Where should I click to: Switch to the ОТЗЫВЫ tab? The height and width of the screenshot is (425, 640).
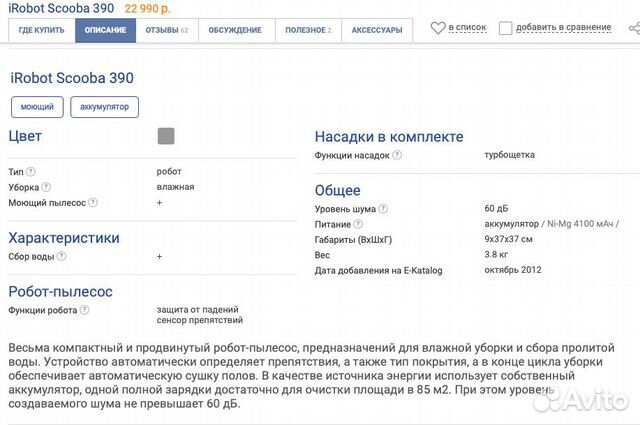click(167, 30)
